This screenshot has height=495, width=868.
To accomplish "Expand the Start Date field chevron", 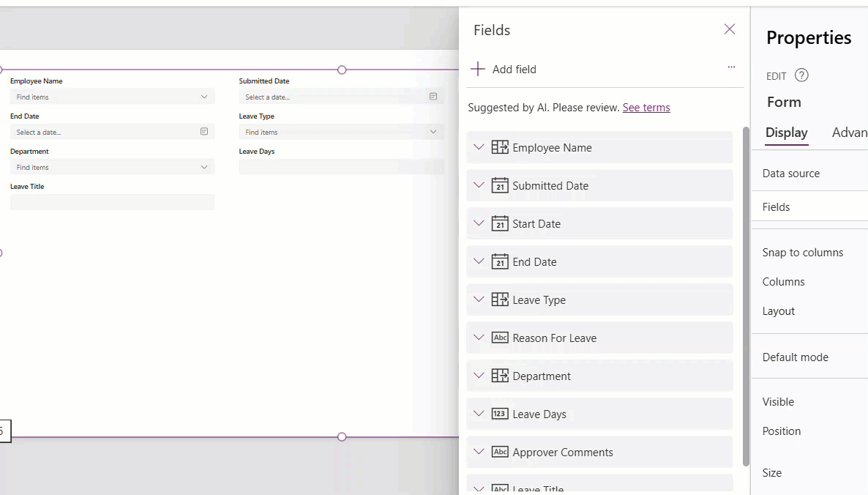I will (479, 223).
